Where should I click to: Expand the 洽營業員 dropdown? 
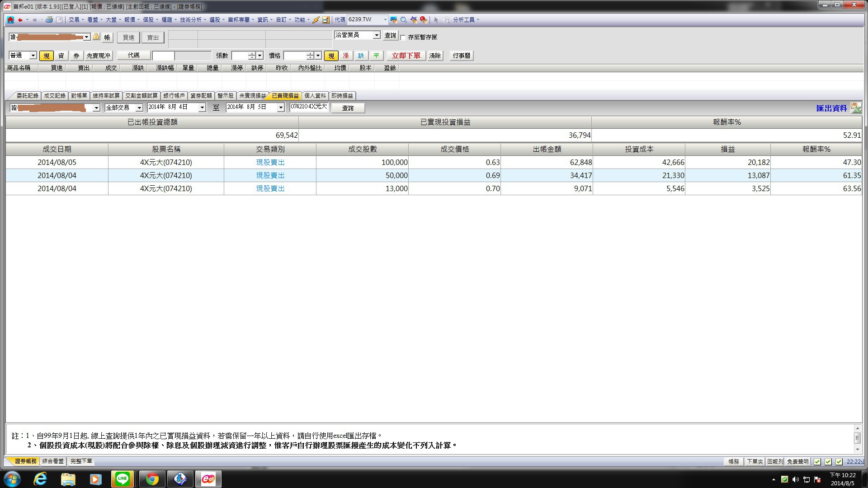377,35
